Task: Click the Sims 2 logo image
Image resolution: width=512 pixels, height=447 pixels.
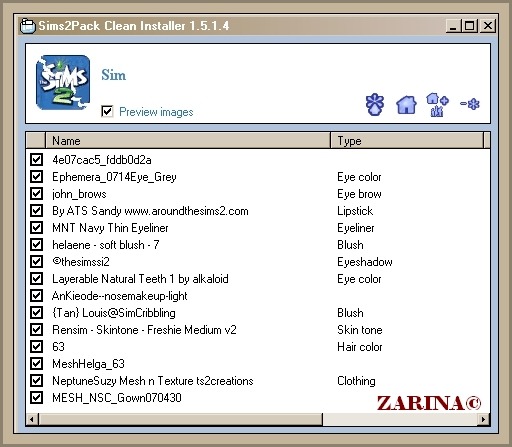Action: (63, 82)
